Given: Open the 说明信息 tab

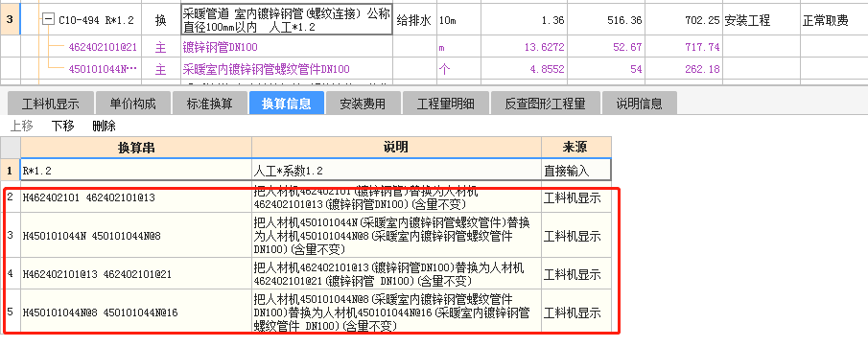Looking at the screenshot, I should click(640, 104).
